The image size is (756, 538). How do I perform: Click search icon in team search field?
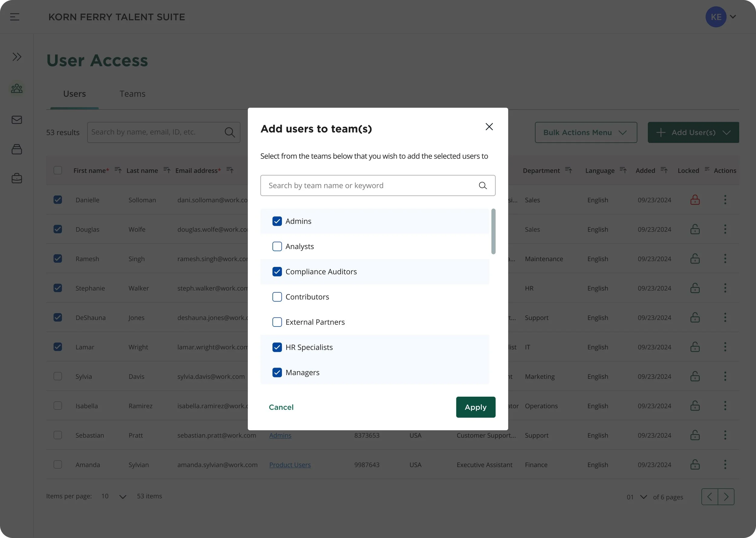click(x=483, y=185)
